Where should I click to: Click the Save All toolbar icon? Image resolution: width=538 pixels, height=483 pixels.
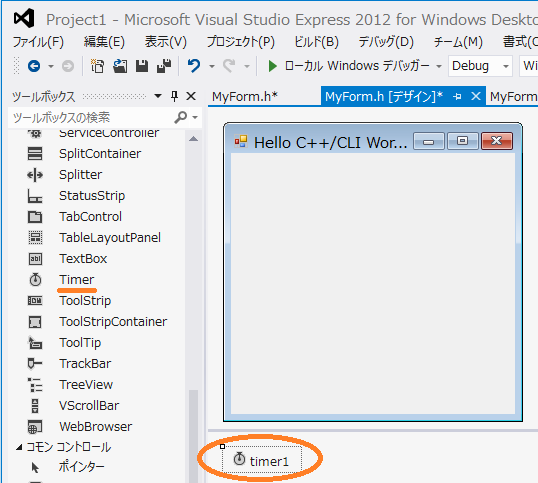point(164,66)
